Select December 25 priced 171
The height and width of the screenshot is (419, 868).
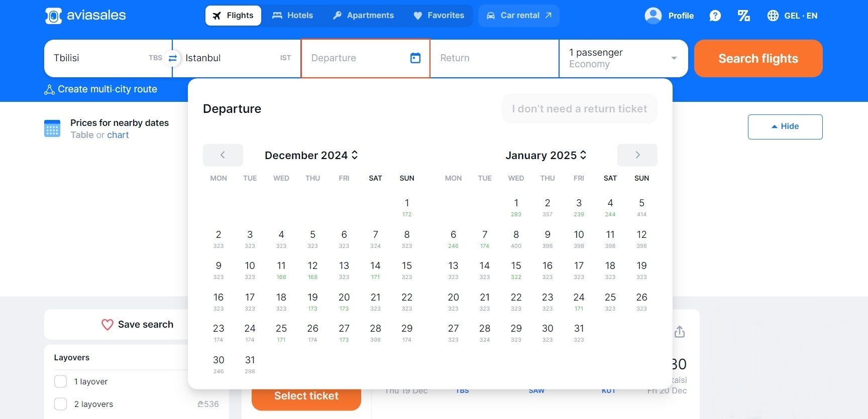[x=281, y=333]
